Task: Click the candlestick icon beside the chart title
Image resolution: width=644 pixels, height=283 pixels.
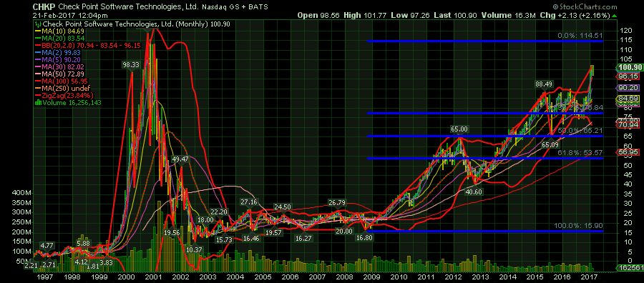Action: [36, 24]
